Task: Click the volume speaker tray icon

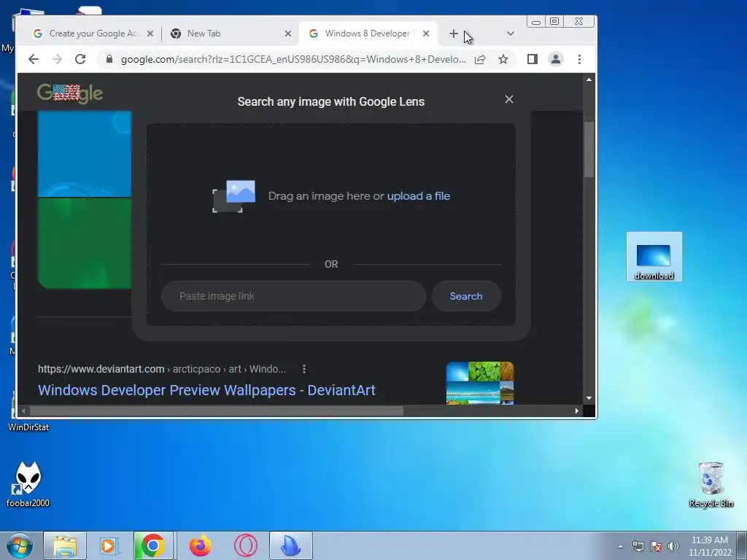Action: (673, 546)
